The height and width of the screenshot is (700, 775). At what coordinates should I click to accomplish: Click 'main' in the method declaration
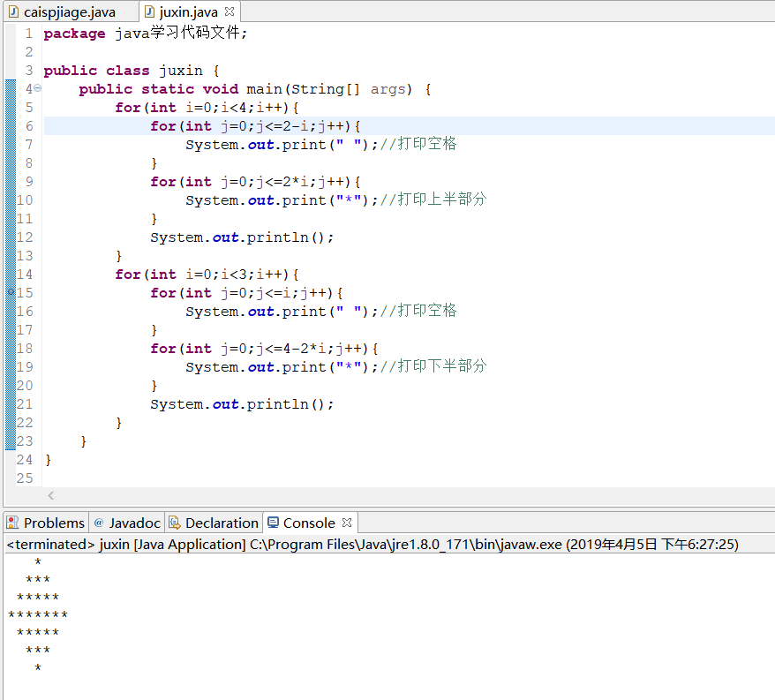coord(264,89)
